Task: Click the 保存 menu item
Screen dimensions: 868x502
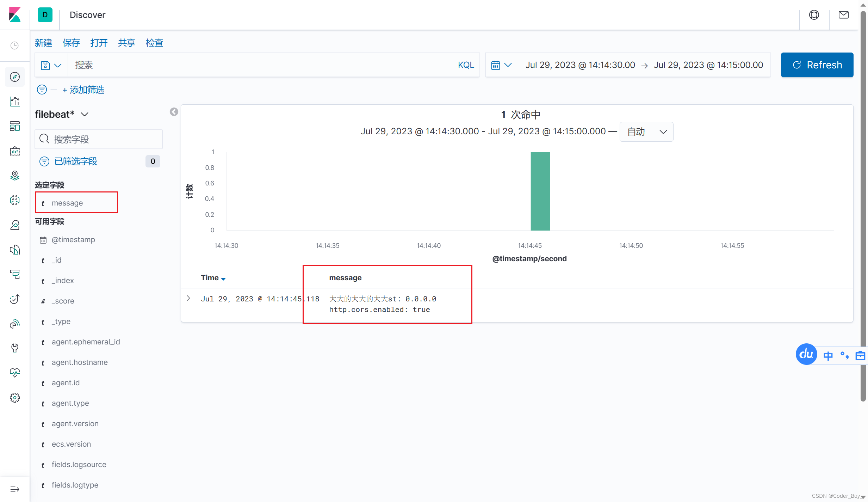Action: click(71, 43)
